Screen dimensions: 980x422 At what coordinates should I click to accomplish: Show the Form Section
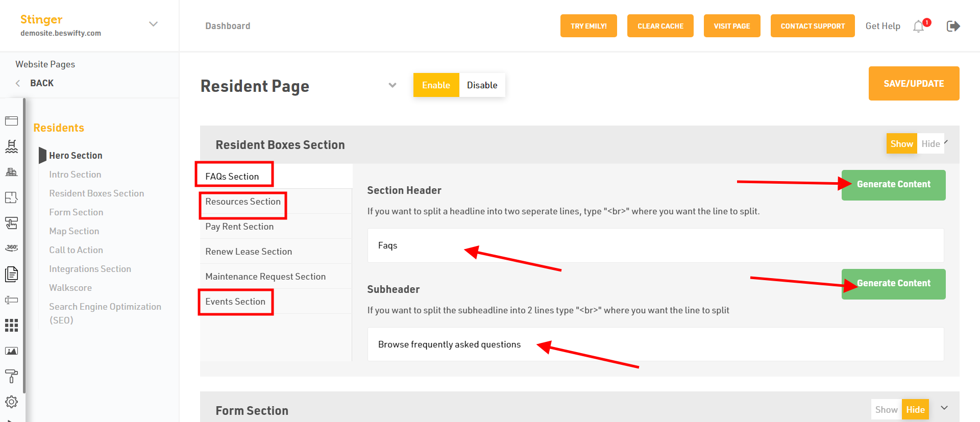click(886, 410)
